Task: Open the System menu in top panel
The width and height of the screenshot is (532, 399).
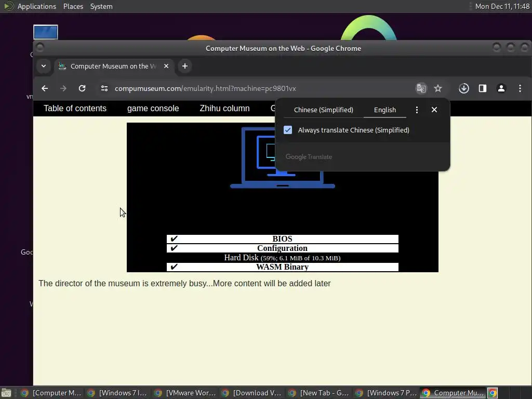Action: click(101, 6)
